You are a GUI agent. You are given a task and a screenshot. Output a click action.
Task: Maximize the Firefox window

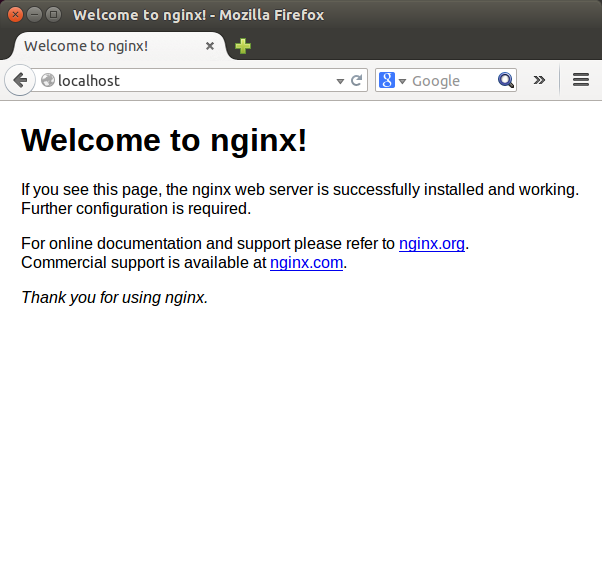pos(53,15)
